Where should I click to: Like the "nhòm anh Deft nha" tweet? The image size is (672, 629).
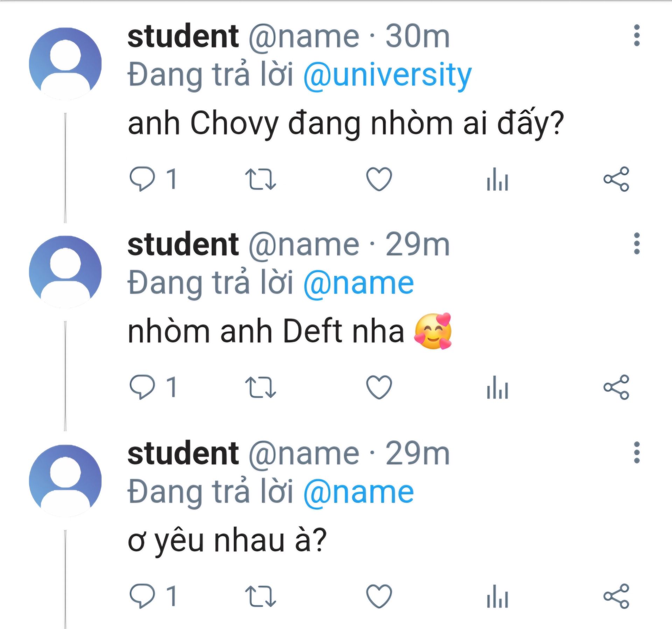379,387
